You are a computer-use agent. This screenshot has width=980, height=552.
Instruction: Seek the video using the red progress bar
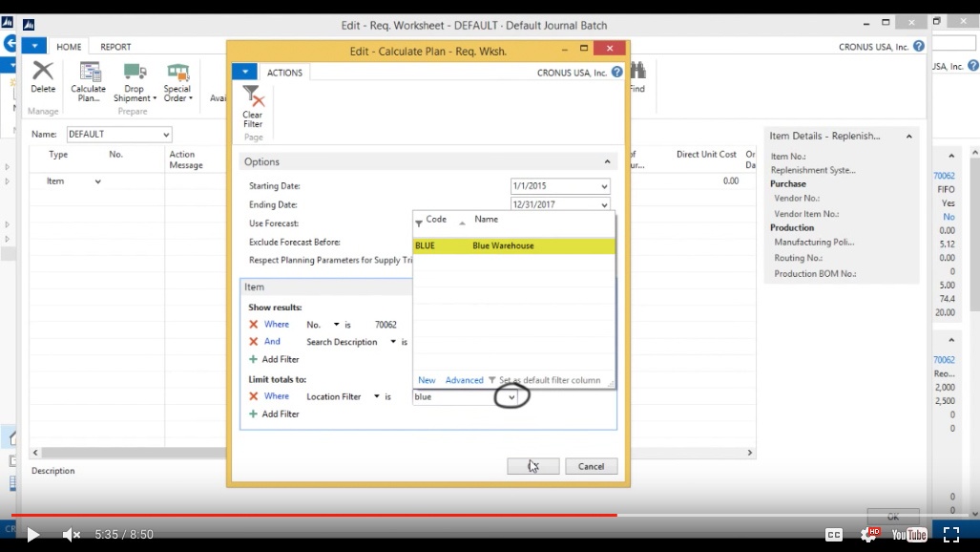tap(314, 515)
